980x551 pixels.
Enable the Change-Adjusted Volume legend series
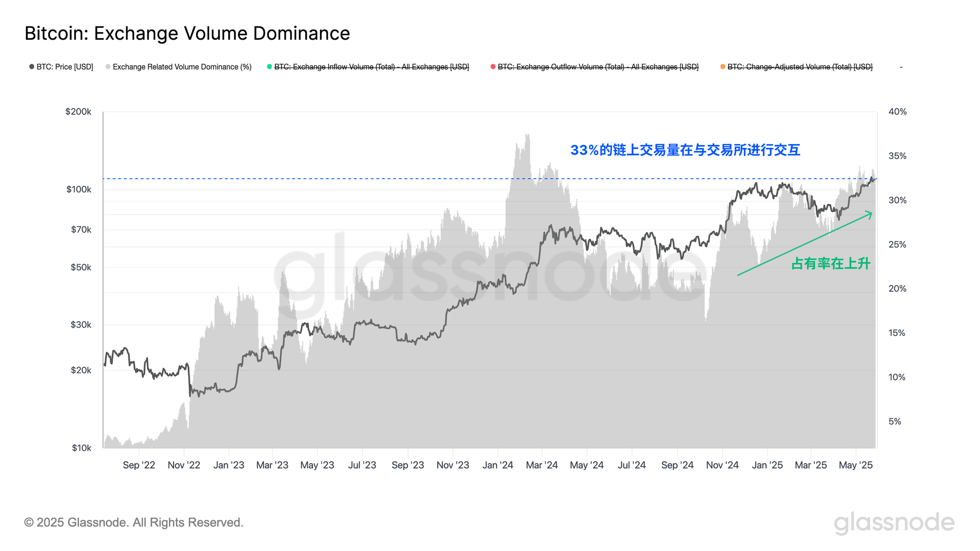click(x=800, y=67)
